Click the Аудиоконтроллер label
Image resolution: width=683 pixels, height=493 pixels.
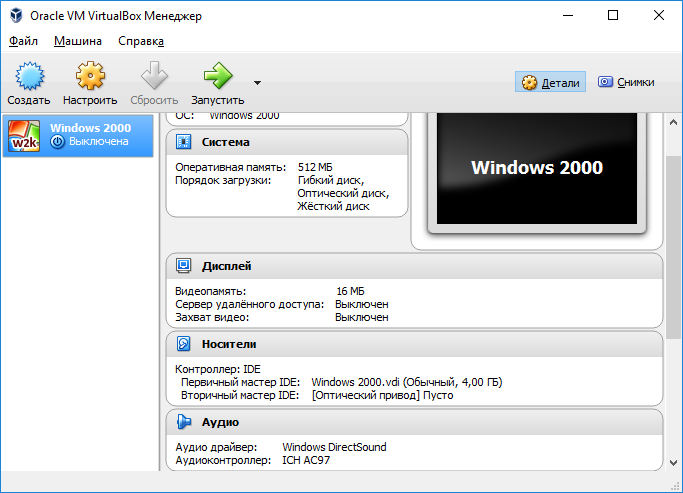click(223, 460)
